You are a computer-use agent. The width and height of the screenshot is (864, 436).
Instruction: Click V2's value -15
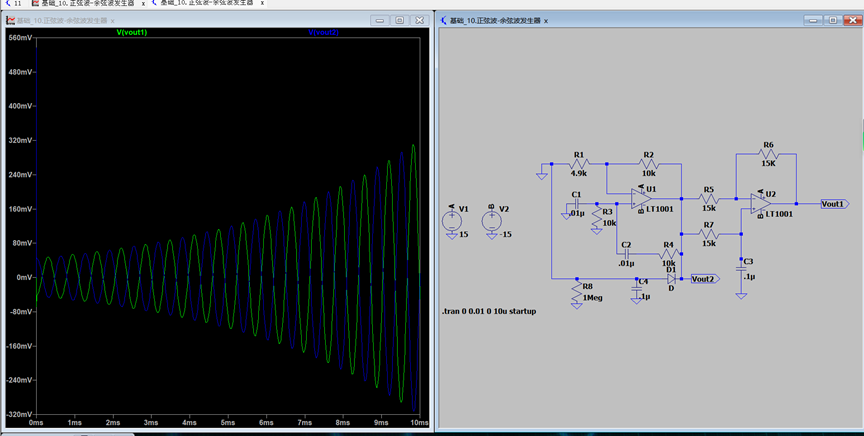click(x=505, y=234)
